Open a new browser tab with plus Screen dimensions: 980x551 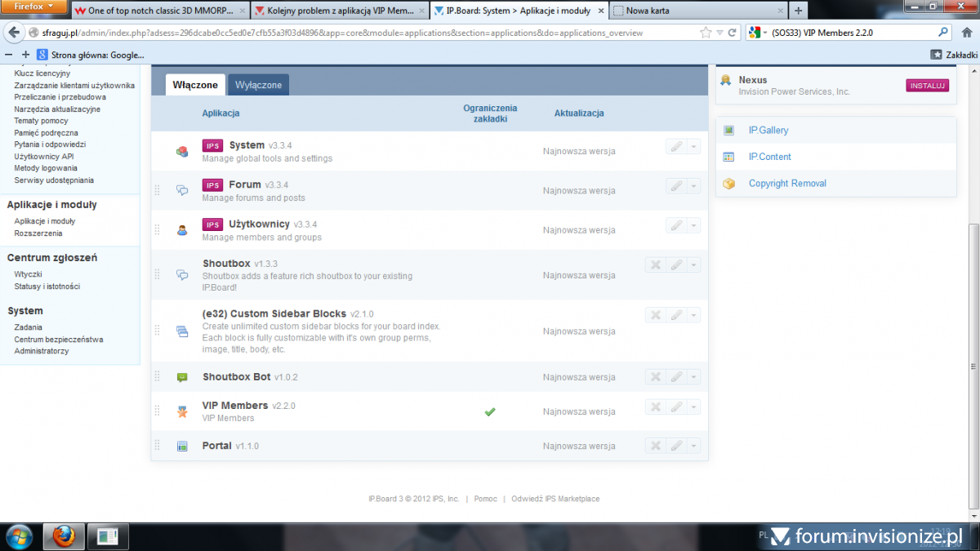coord(798,11)
